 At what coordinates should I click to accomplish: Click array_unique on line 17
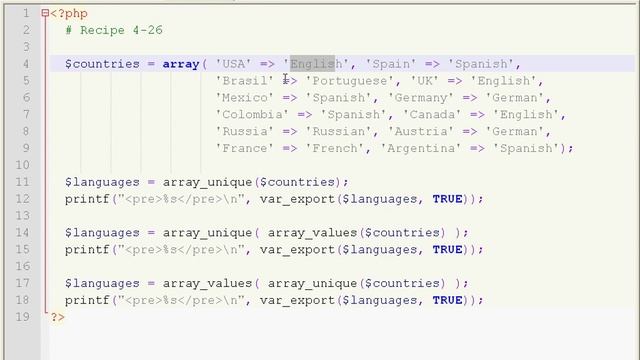click(x=312, y=283)
